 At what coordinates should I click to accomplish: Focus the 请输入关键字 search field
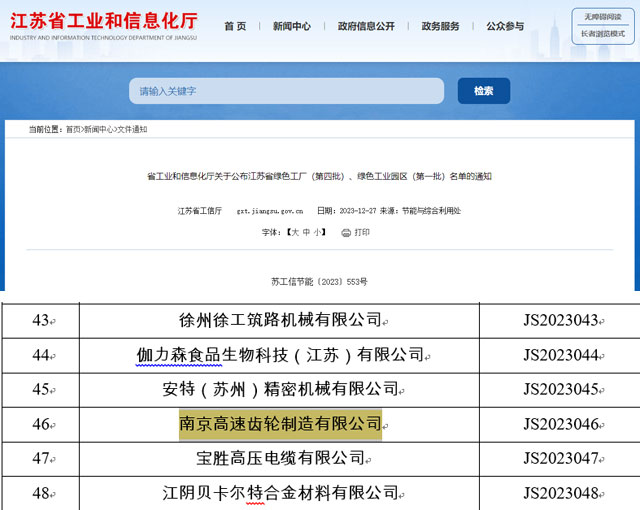[x=287, y=91]
